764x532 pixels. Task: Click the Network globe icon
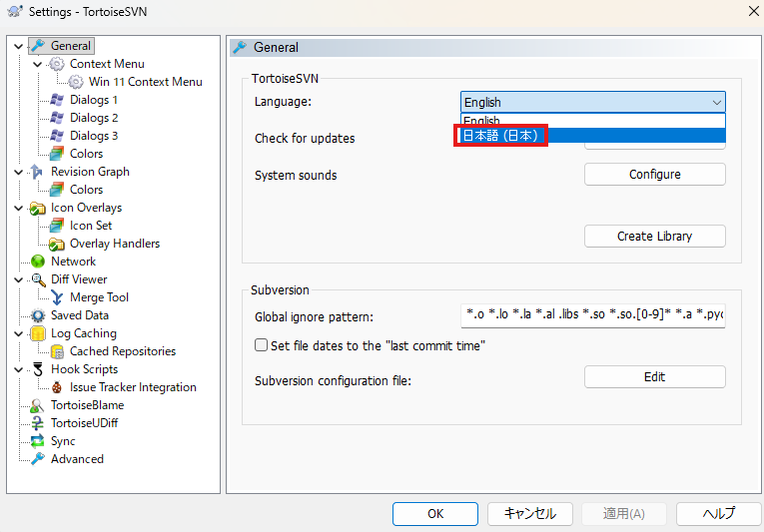(x=38, y=262)
